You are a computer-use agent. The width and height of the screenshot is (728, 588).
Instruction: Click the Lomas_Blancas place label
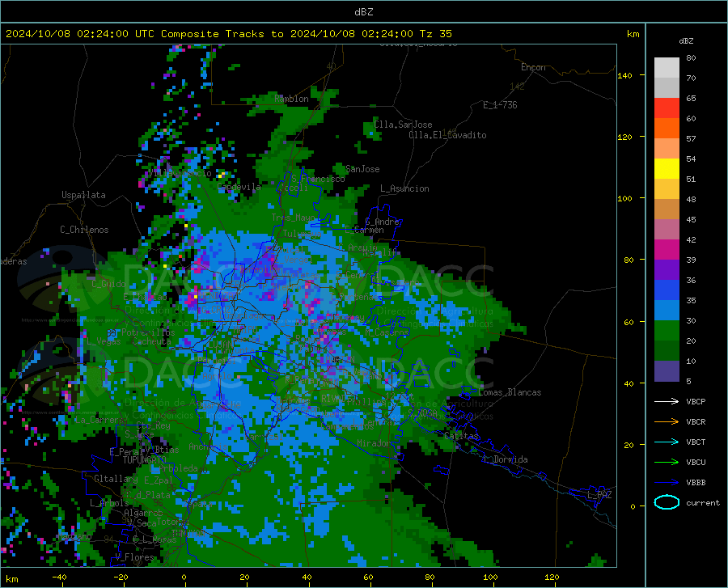click(510, 392)
